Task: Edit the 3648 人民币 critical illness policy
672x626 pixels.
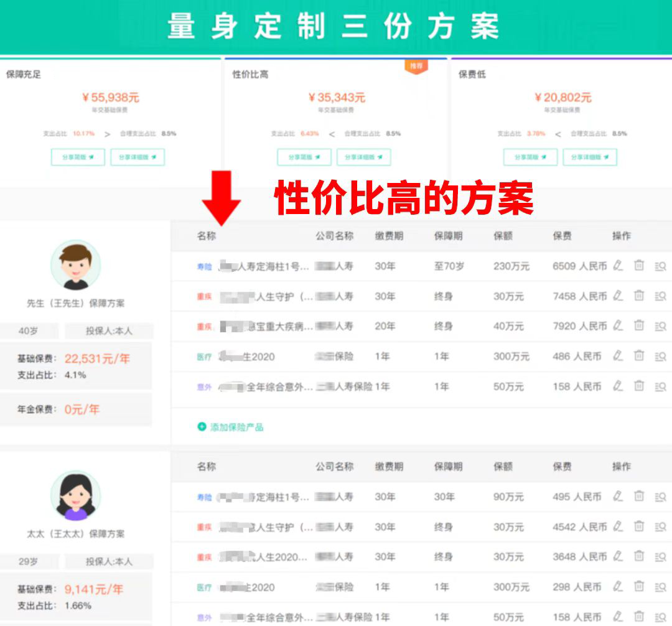Action: pyautogui.click(x=617, y=556)
